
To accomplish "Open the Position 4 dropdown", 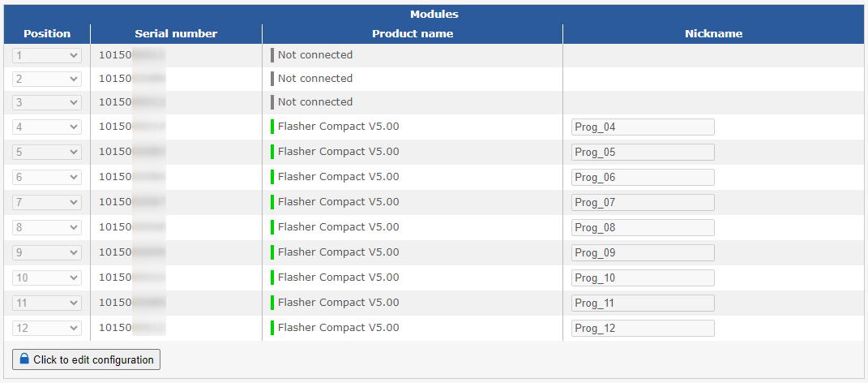I will click(x=47, y=127).
